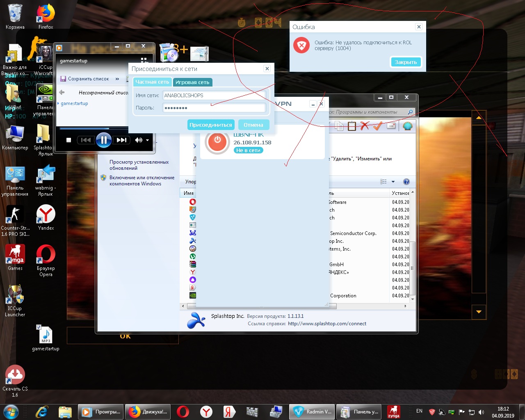Sort by the Установлено column header
Image resolution: width=525 pixels, height=420 pixels.
(400, 193)
